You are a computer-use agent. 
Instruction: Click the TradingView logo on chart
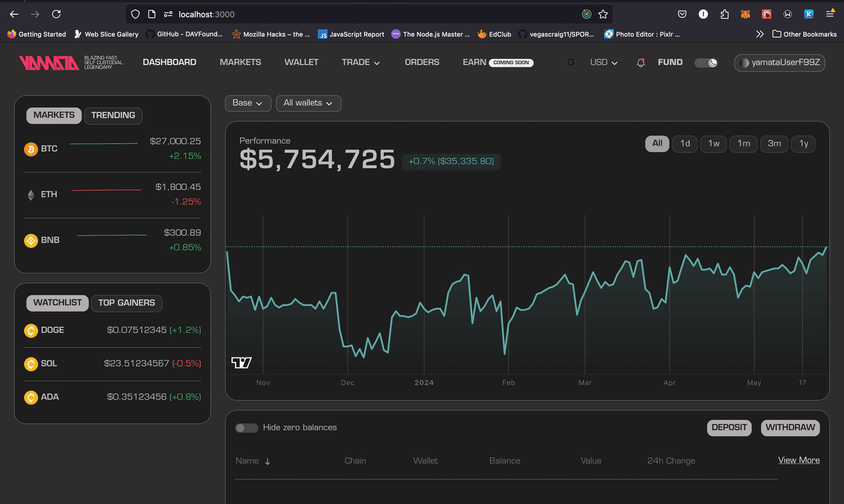241,363
